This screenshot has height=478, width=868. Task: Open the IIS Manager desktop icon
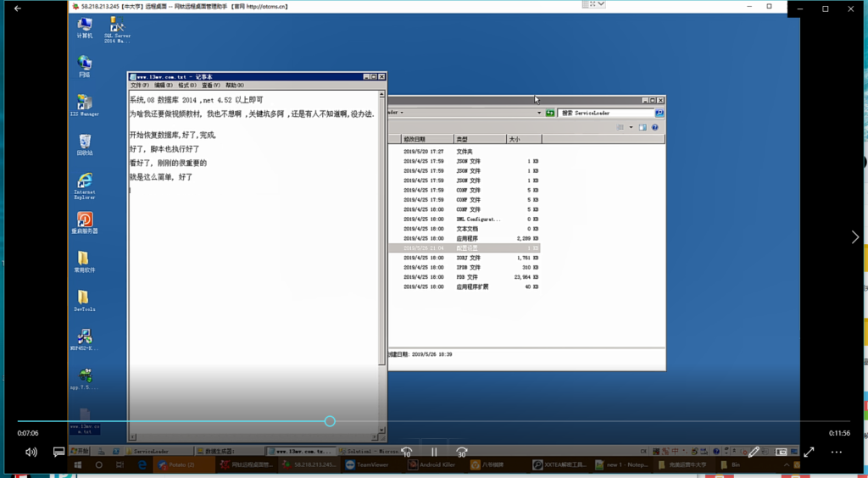point(84,106)
